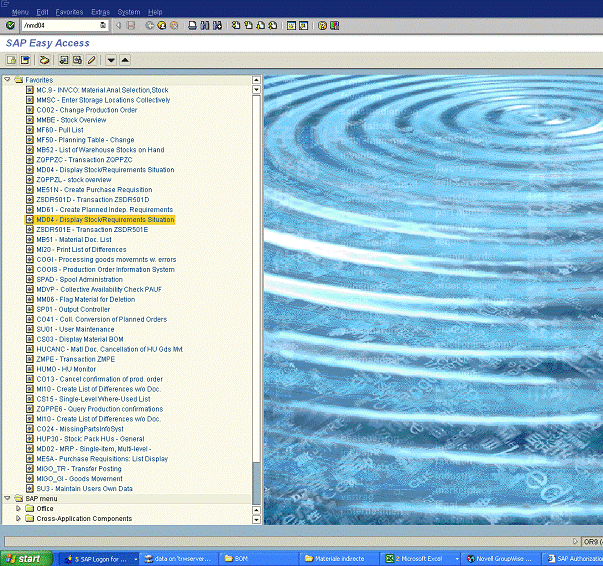The height and width of the screenshot is (566, 603).
Task: Click the pencil Change Favorites icon
Action: (91, 60)
